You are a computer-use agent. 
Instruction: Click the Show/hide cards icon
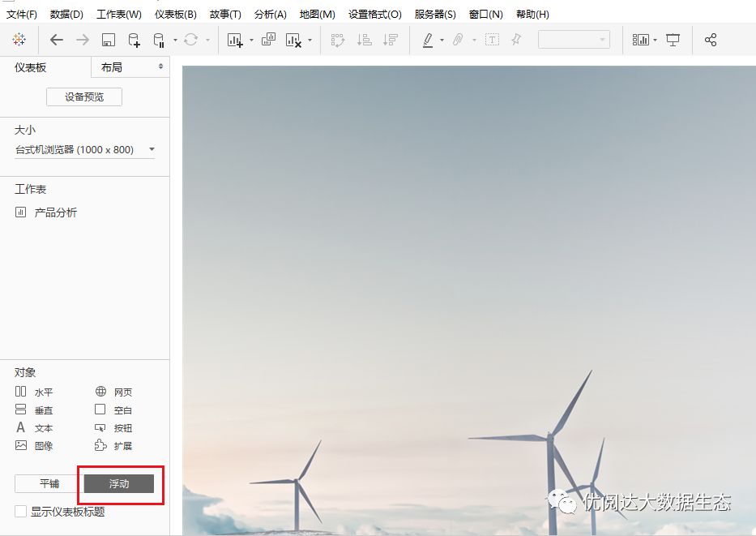[x=640, y=40]
